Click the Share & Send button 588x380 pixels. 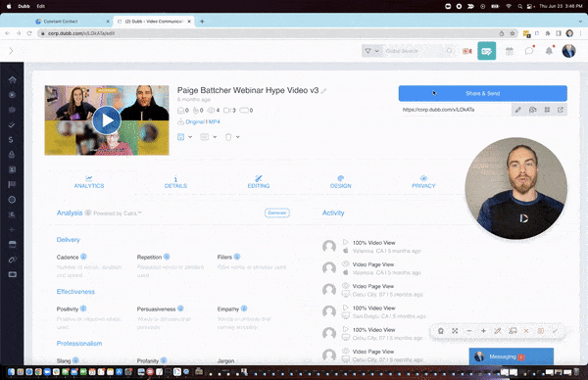coord(482,93)
